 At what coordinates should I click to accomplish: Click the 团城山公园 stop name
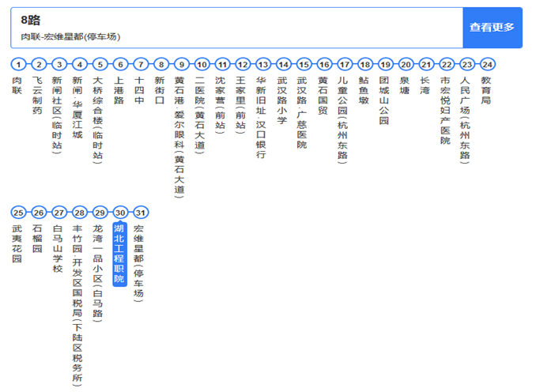coord(384,100)
